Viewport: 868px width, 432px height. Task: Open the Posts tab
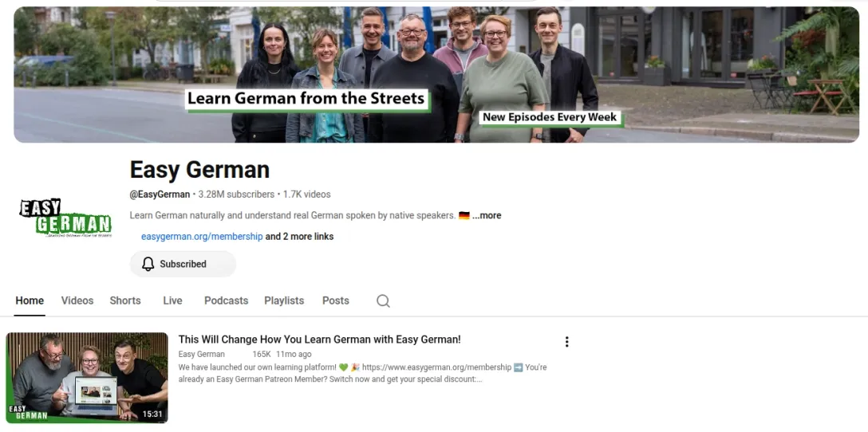tap(335, 301)
